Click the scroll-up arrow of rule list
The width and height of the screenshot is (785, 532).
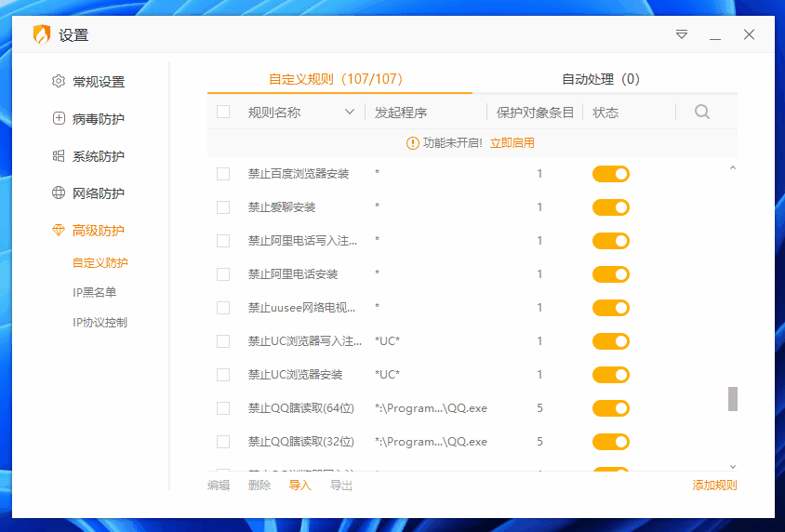pyautogui.click(x=732, y=168)
